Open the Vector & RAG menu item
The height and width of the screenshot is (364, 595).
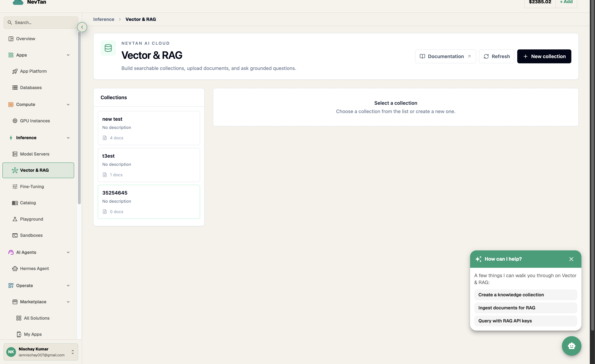[x=38, y=170]
